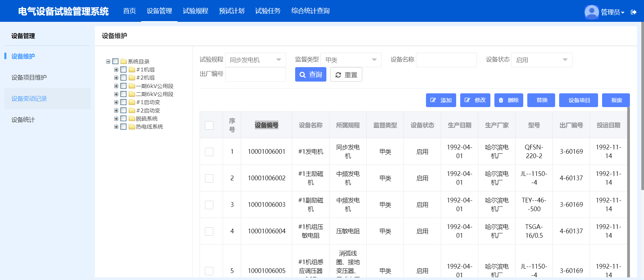Click the 设备项目 button
This screenshot has height=280, width=644.
click(x=579, y=100)
